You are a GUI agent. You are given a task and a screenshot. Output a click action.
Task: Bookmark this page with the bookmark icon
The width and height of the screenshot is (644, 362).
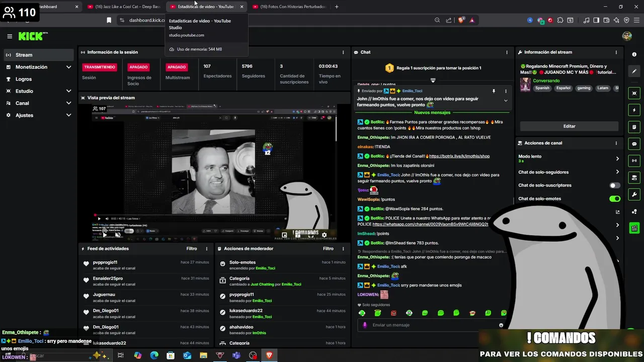click(x=109, y=20)
